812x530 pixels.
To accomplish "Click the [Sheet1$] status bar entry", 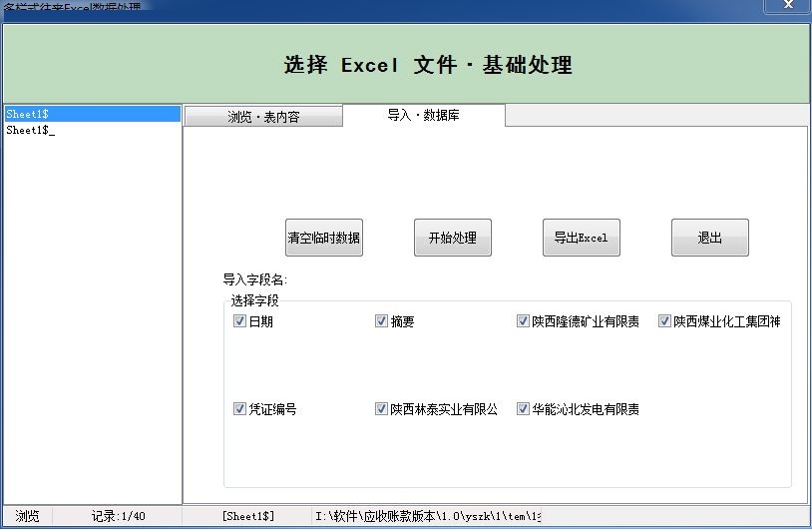I will coord(248,516).
